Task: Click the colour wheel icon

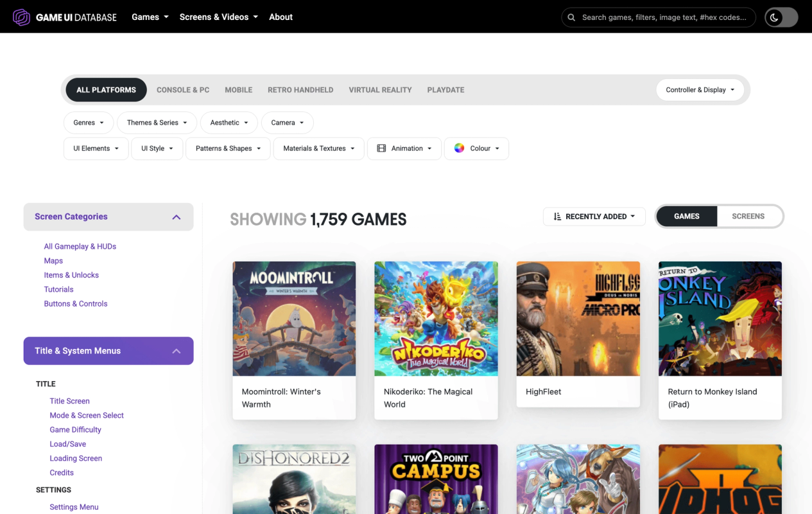Action: click(x=459, y=148)
